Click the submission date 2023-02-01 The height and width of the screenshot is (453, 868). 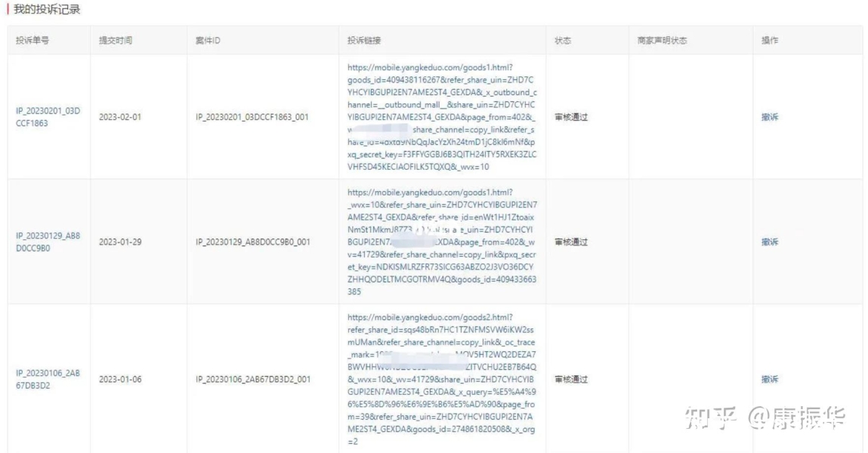point(120,117)
